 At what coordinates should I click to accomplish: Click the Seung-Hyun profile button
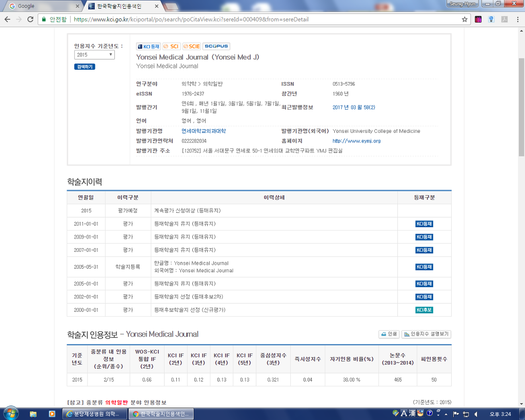click(x=462, y=4)
